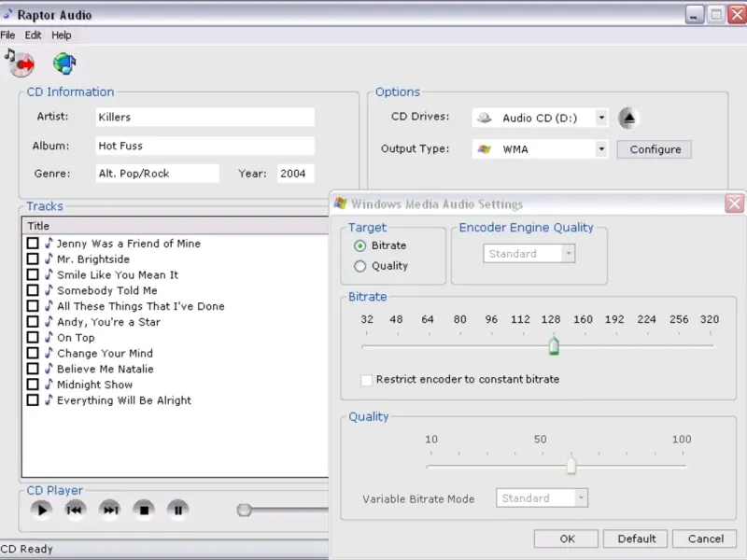Viewport: 747px width, 560px height.
Task: Click the Bitrate slider handle at 128
Action: 554,345
